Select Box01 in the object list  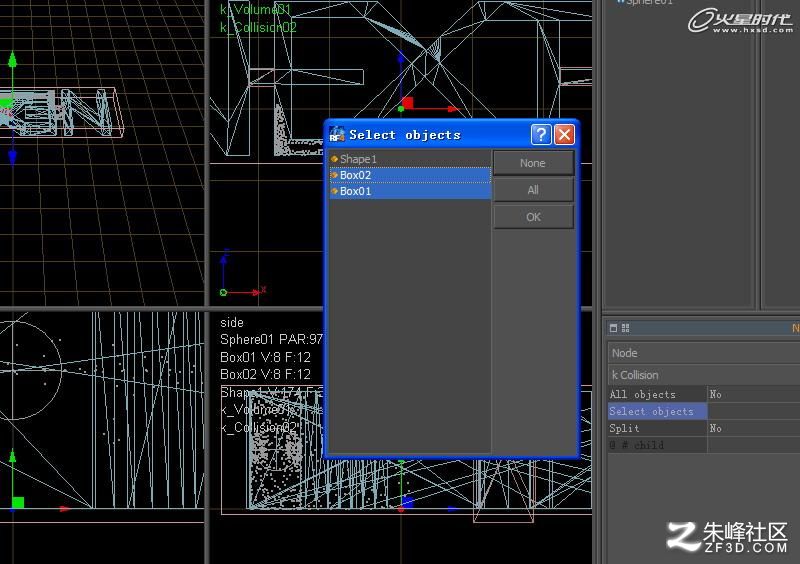(x=410, y=191)
